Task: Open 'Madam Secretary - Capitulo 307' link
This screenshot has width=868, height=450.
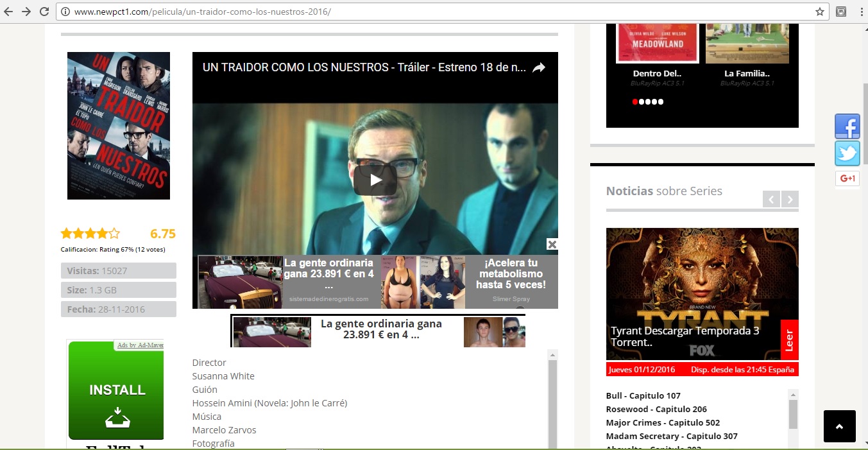Action: [672, 436]
